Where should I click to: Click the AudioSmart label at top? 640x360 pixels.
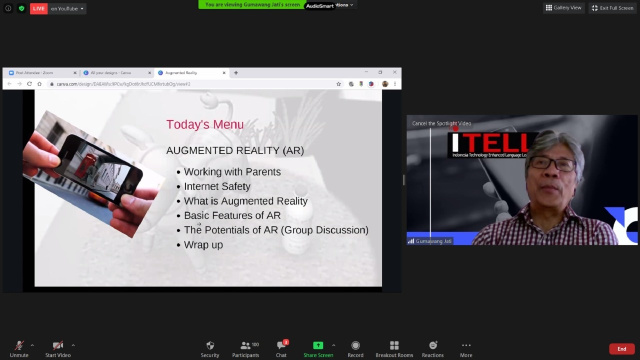pos(320,6)
